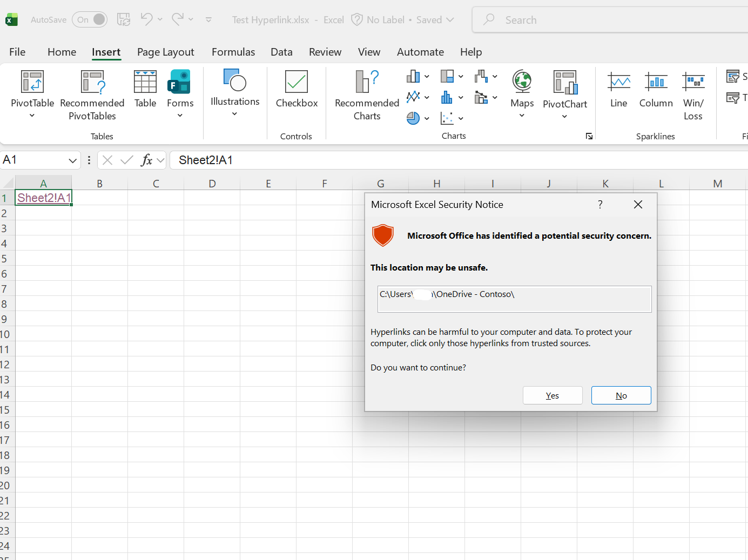This screenshot has height=560, width=748.
Task: Insert hierarchy chart
Action: click(452, 77)
